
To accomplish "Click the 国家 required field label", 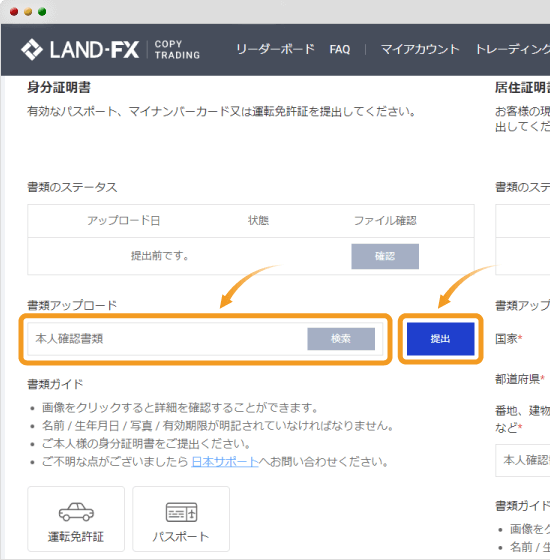I will pyautogui.click(x=509, y=338).
